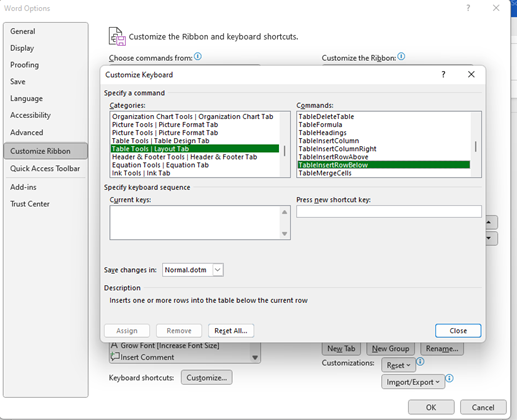Select Quick Access Toolbar in the sidebar

pyautogui.click(x=45, y=169)
